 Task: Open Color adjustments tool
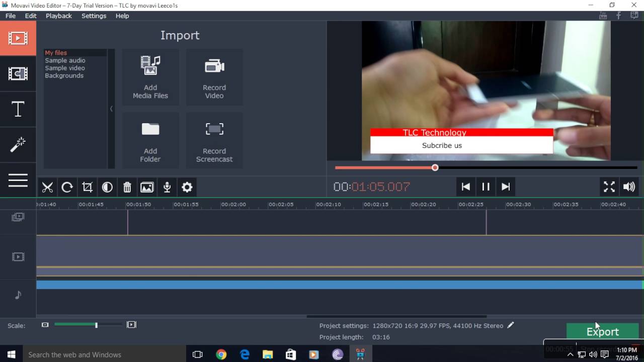[x=107, y=187]
